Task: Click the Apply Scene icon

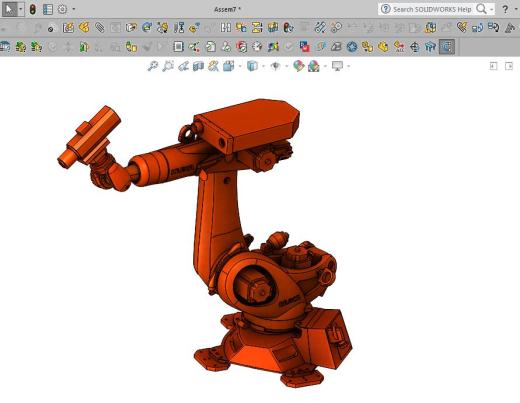Action: tap(314, 66)
